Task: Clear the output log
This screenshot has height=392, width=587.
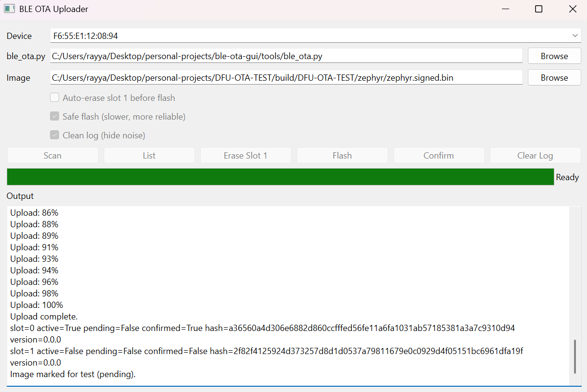Action: (535, 155)
